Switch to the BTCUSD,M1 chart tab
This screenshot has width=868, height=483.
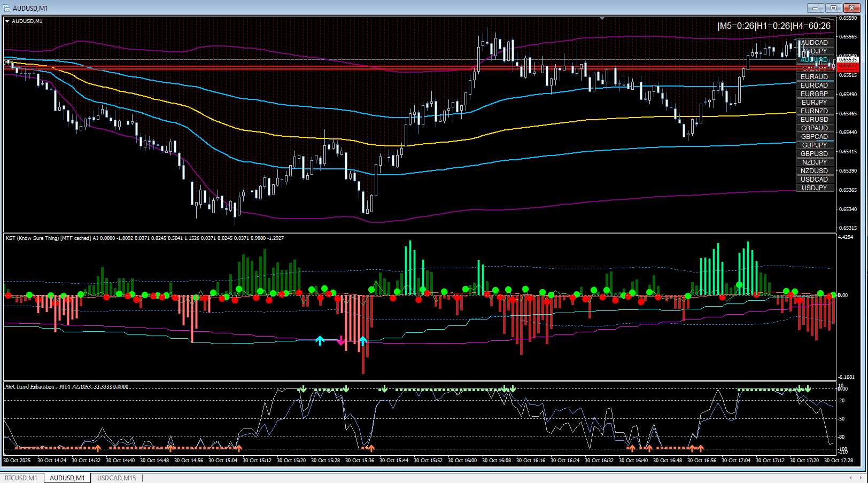coord(21,478)
